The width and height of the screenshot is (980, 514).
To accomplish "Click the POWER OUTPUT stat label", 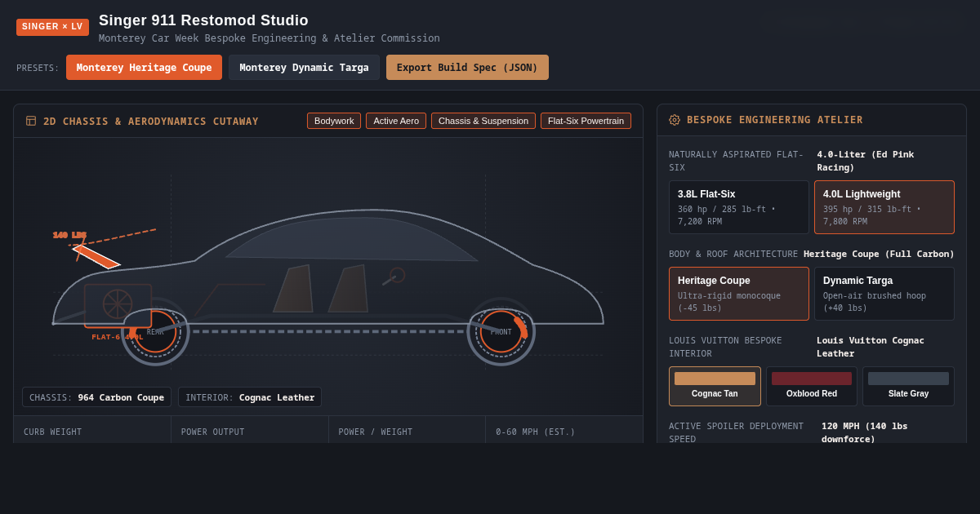I will (x=212, y=432).
